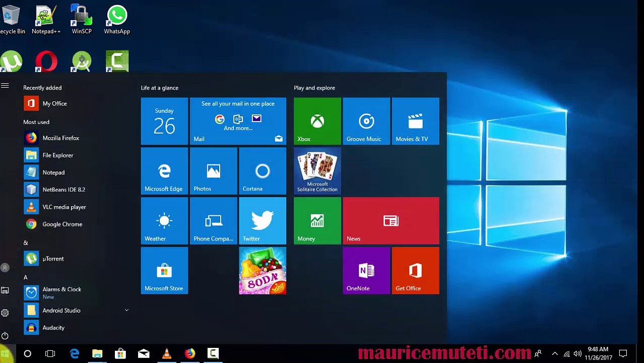Open the People icon on the taskbar
Screen dimensions: 644x363
[x=538, y=354]
